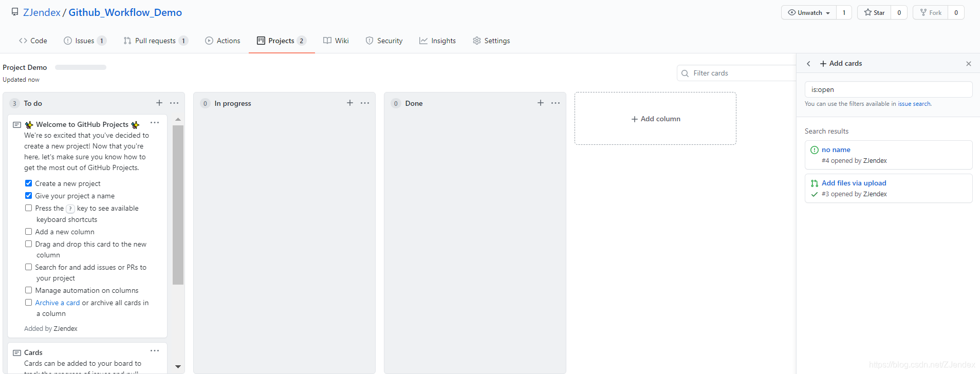Click the watchers count 1
The image size is (980, 374).
click(x=844, y=12)
